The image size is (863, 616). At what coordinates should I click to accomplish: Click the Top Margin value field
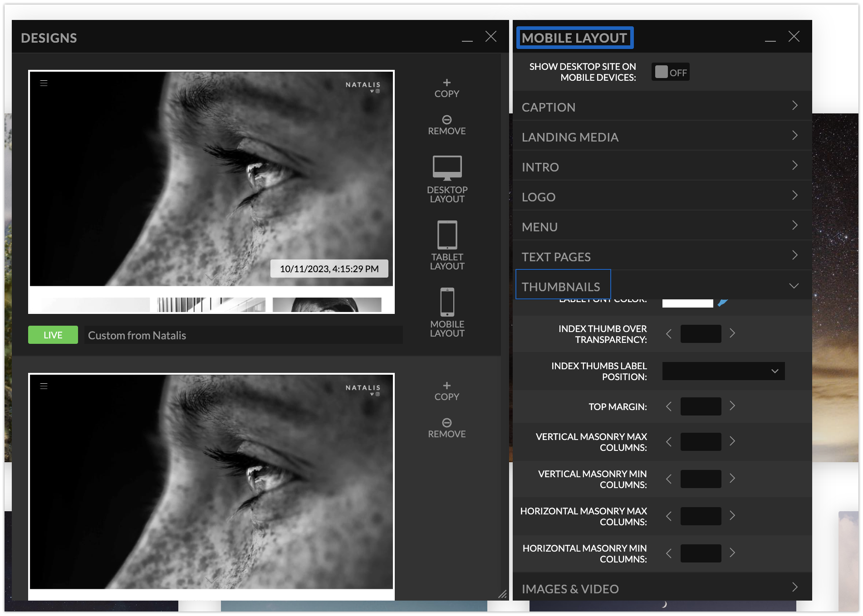click(701, 406)
